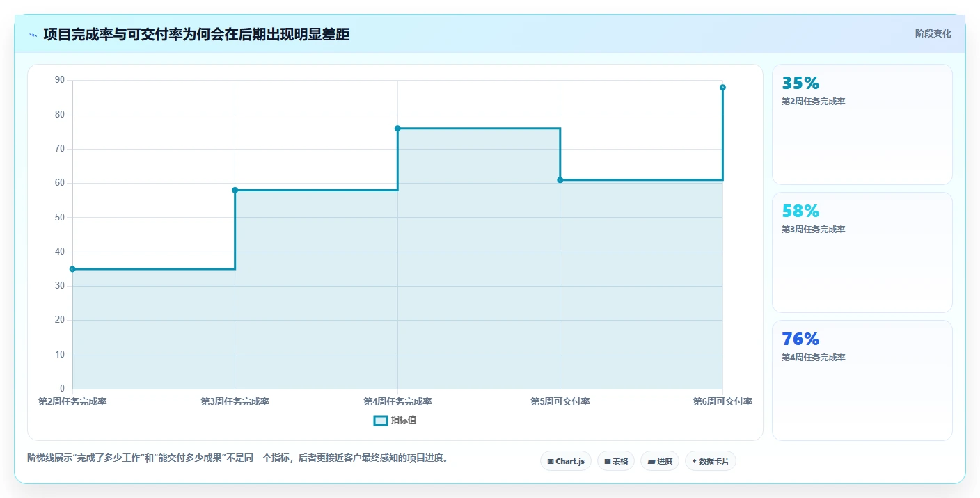Click the chart title 项目完成率与可交付率

196,35
